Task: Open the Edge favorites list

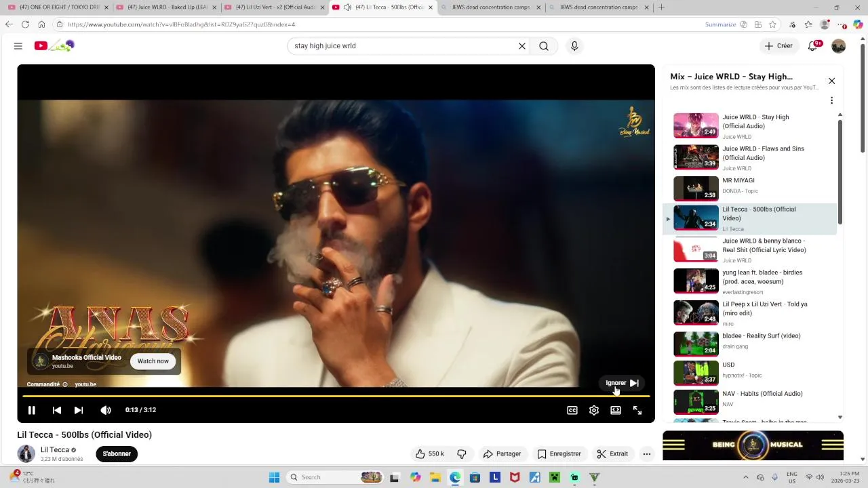Action: click(x=808, y=24)
